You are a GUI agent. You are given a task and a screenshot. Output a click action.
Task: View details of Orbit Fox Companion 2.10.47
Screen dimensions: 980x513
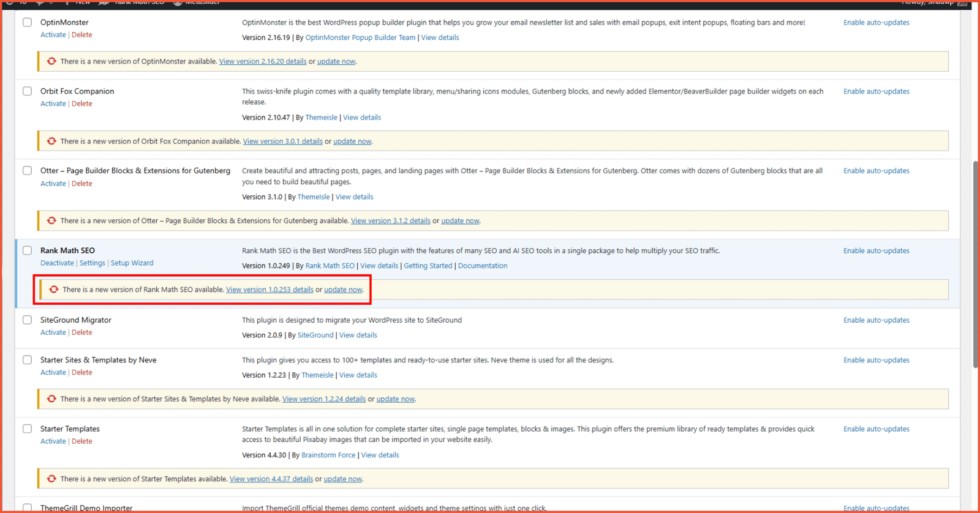point(362,118)
